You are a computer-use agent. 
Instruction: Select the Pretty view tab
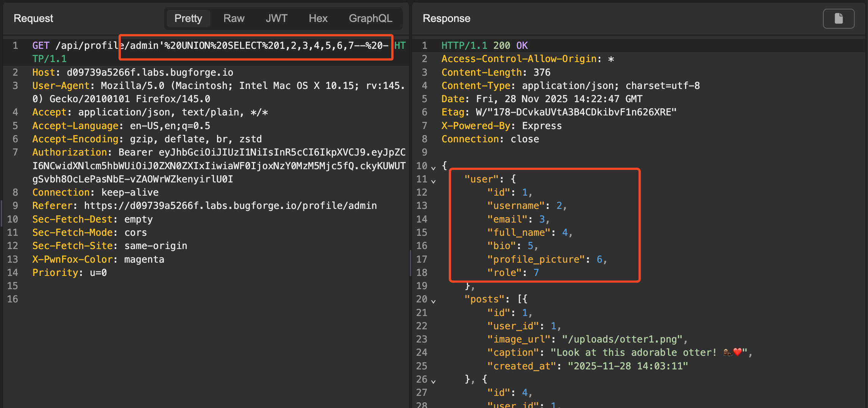188,19
